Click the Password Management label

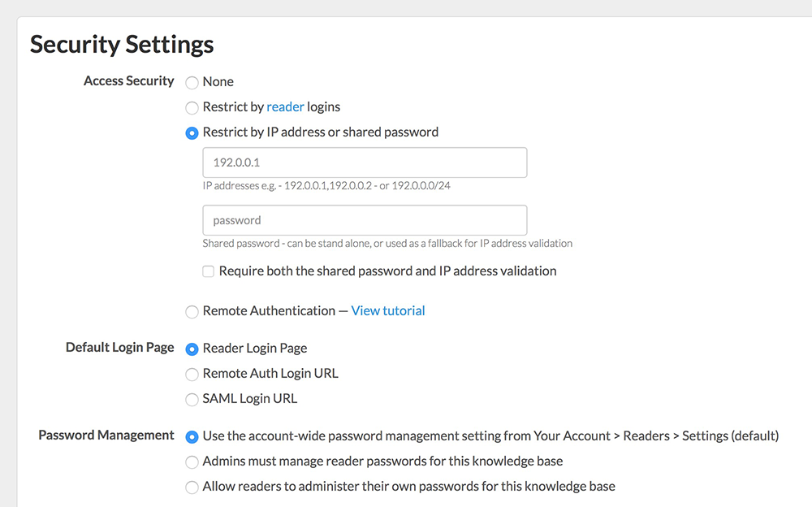(106, 435)
